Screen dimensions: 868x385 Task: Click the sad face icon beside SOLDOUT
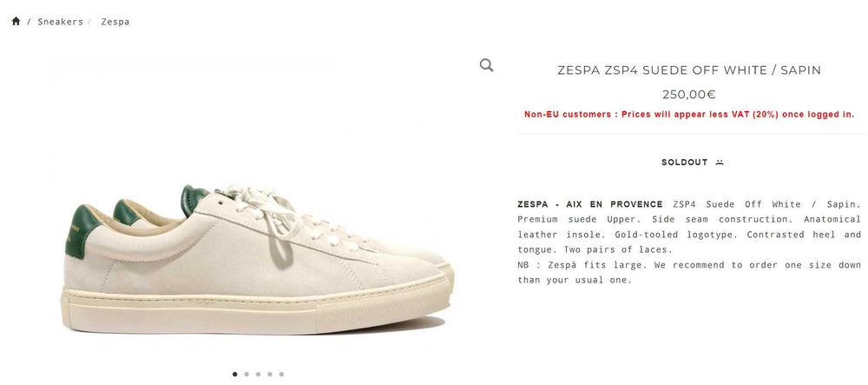pyautogui.click(x=719, y=163)
